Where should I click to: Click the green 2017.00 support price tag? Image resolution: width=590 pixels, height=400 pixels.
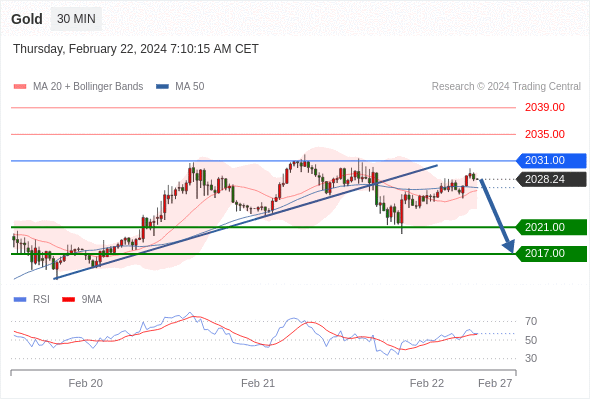[x=551, y=254]
